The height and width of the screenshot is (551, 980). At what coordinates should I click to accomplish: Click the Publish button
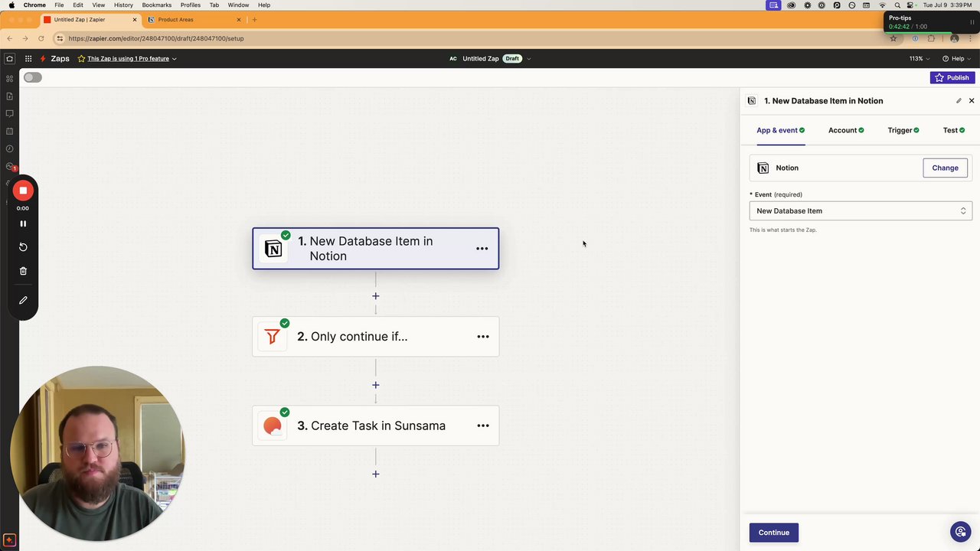pos(952,77)
